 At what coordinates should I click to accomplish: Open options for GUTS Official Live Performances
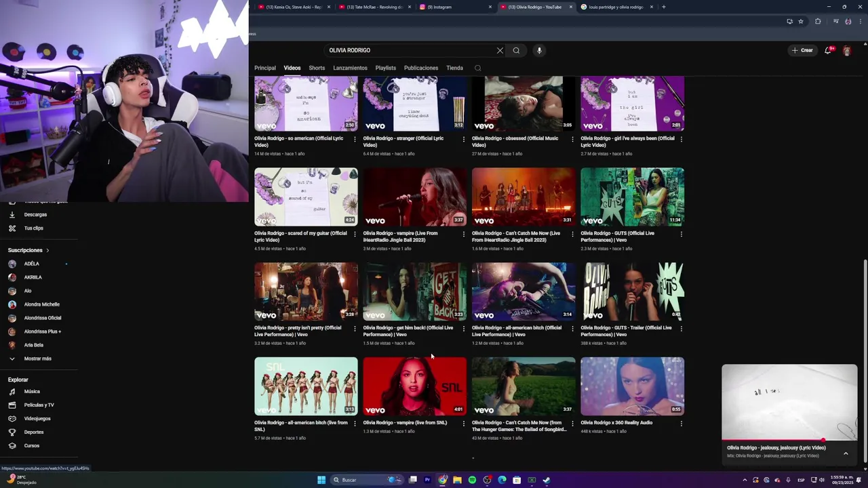pyautogui.click(x=681, y=234)
